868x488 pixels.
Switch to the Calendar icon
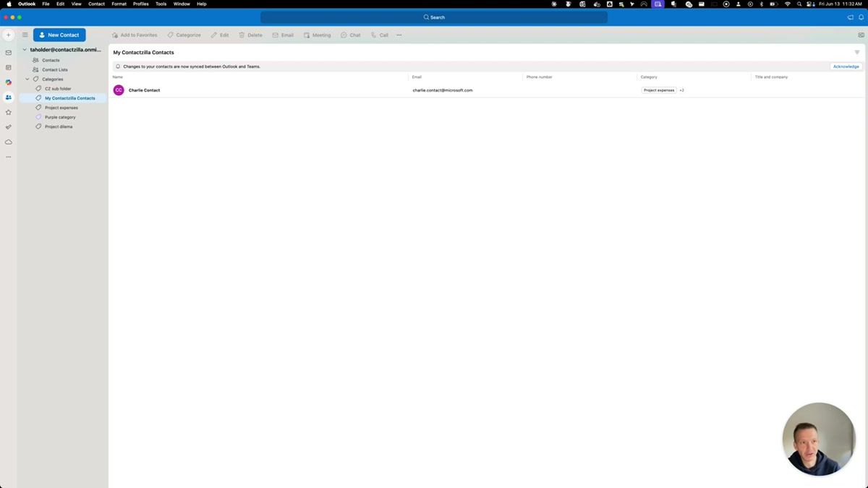(x=8, y=67)
